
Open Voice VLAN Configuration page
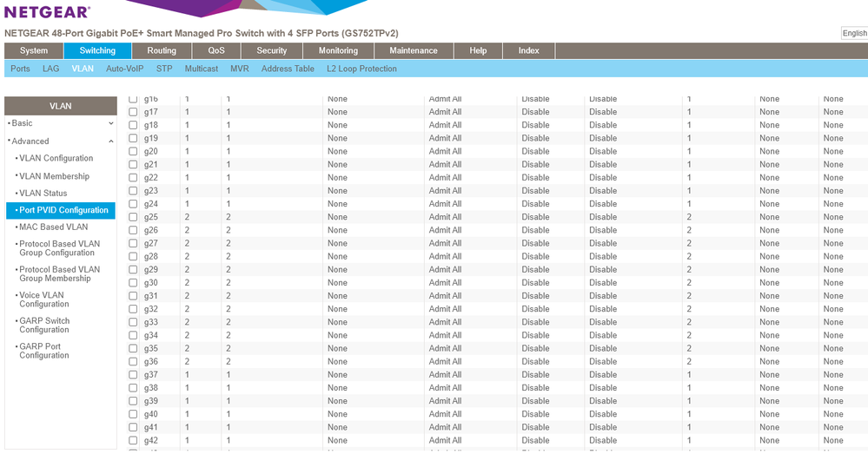43,299
